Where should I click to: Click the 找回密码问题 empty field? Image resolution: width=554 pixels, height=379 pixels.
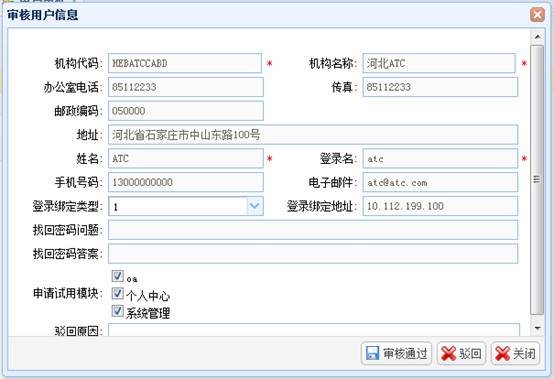[313, 230]
